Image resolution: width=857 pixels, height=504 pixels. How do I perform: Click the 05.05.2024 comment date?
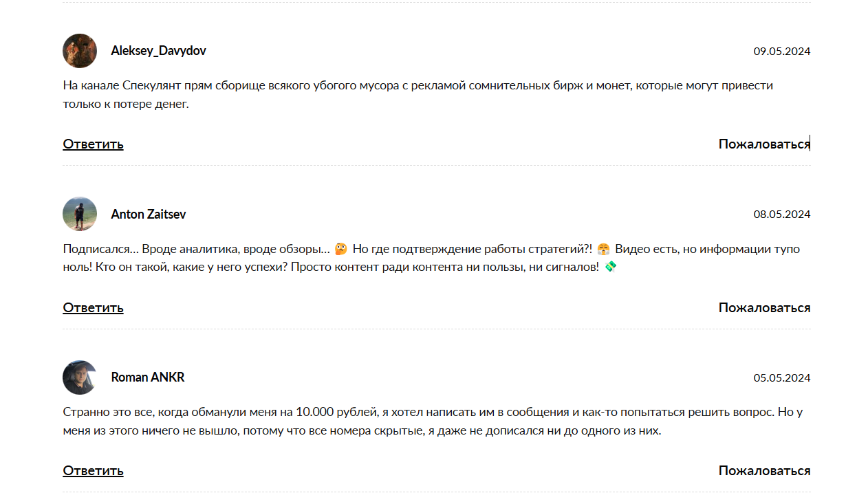pyautogui.click(x=782, y=377)
